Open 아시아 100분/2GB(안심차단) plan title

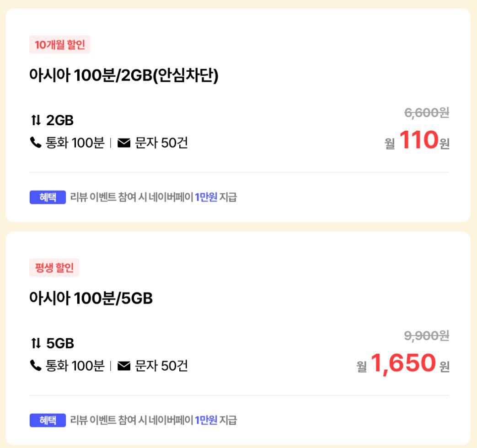(x=124, y=75)
